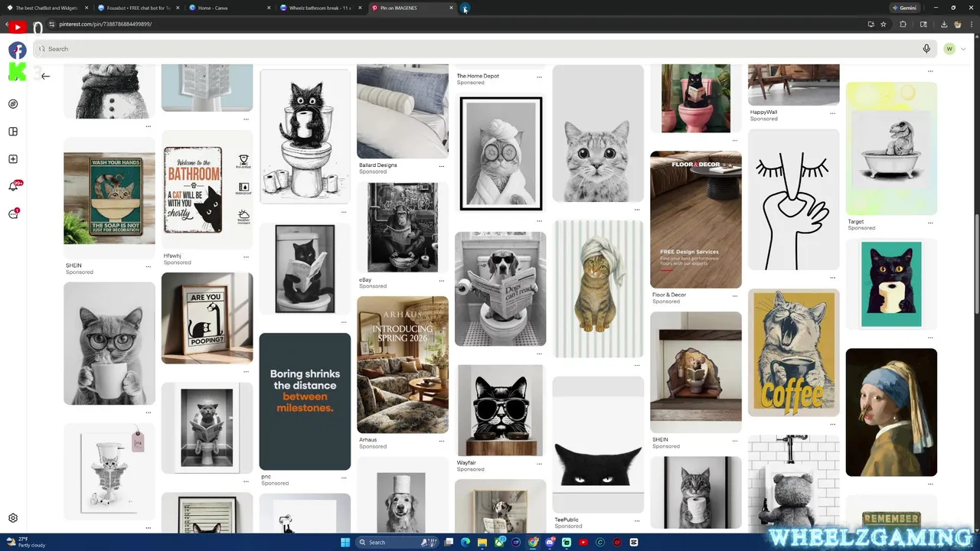Open the Welcome to the Bathroom cat sign pin
Image resolution: width=980 pixels, height=551 pixels.
207,190
